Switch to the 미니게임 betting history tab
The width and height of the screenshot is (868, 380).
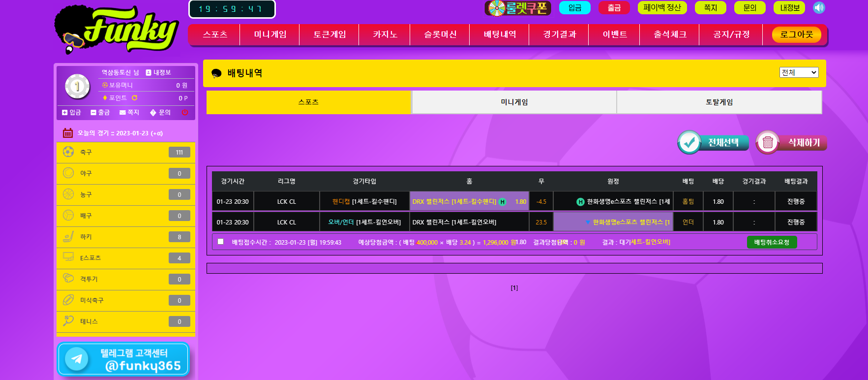point(514,102)
